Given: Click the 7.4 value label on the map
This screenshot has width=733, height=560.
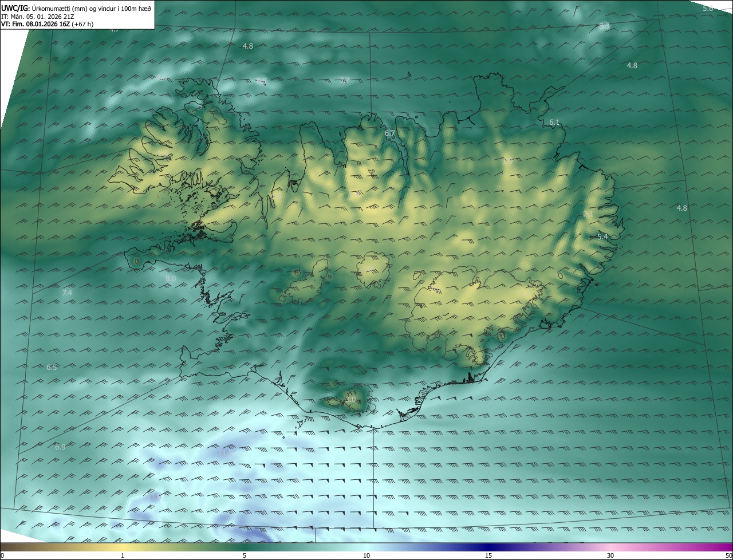Looking at the screenshot, I should (x=67, y=293).
